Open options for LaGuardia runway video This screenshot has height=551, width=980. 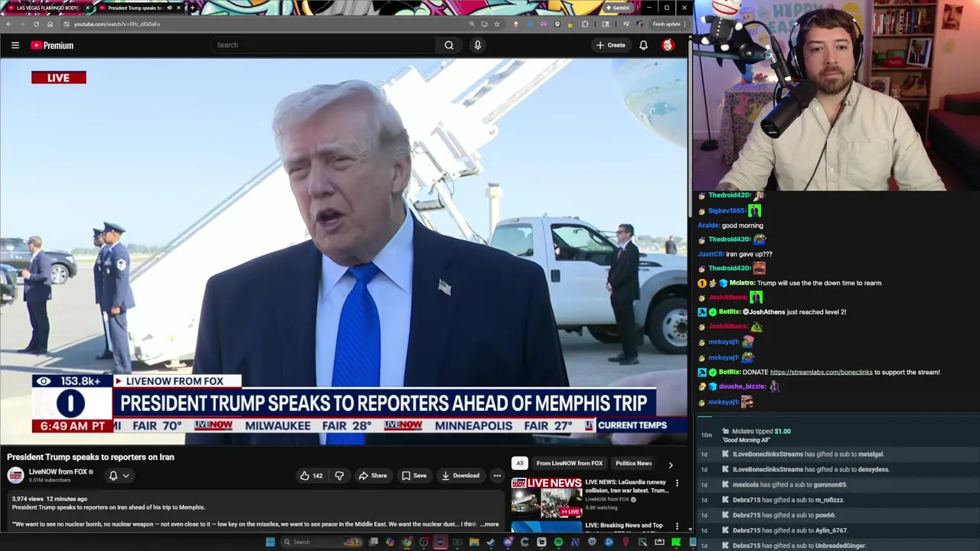click(x=677, y=483)
